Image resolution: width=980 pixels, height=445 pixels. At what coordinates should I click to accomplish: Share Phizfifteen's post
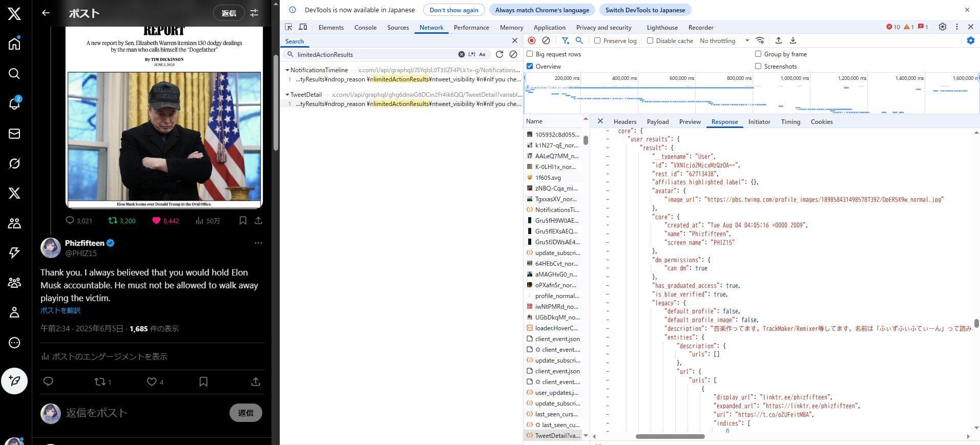coord(256,382)
